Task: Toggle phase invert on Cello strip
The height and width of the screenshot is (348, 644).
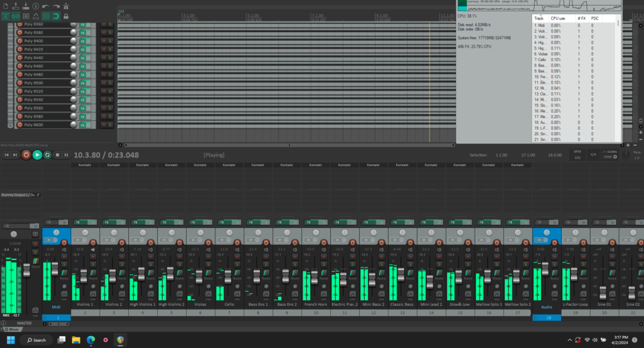Action: click(237, 286)
